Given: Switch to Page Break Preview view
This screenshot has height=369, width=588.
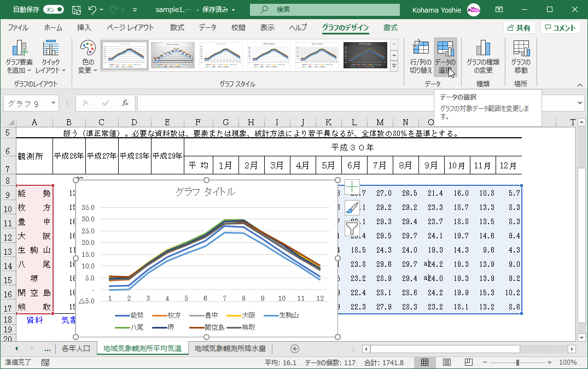Looking at the screenshot, I should (468, 362).
